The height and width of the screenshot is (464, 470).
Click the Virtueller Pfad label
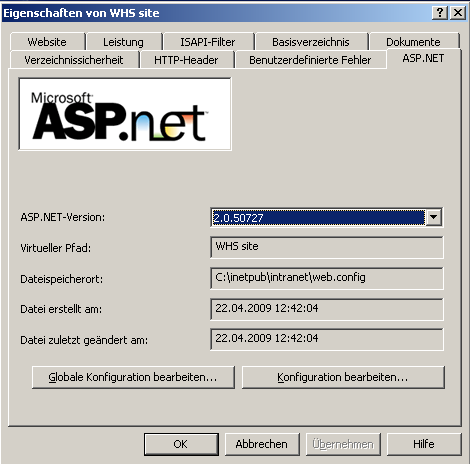point(56,248)
